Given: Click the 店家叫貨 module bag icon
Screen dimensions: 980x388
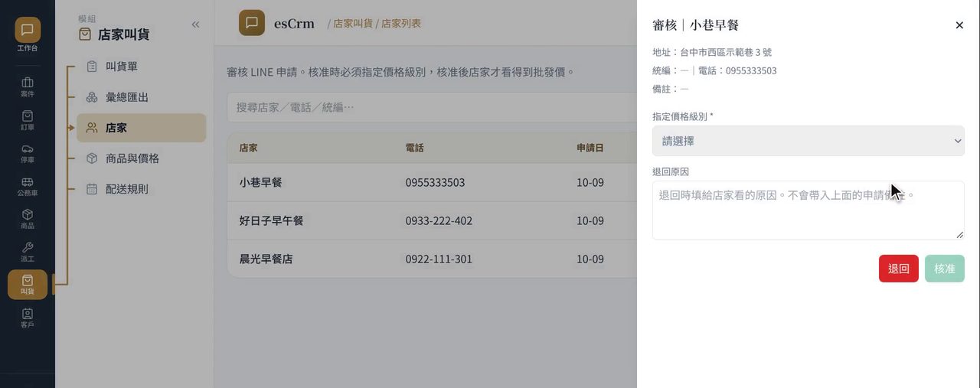Looking at the screenshot, I should point(85,34).
